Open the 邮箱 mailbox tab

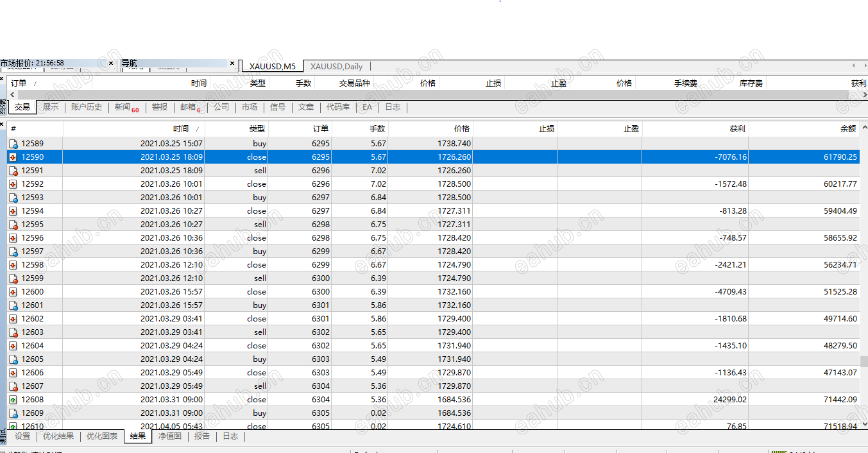click(190, 107)
